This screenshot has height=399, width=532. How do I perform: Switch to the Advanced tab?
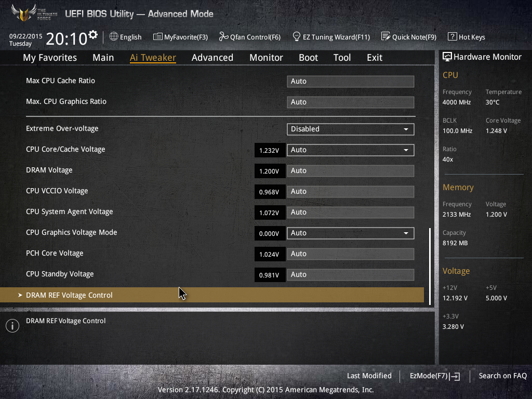click(x=212, y=58)
